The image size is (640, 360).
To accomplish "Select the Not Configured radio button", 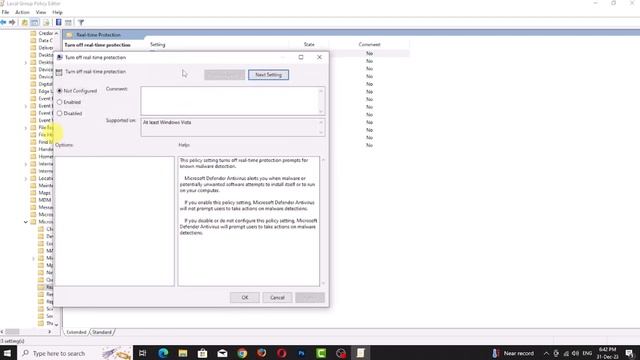I will [x=60, y=91].
